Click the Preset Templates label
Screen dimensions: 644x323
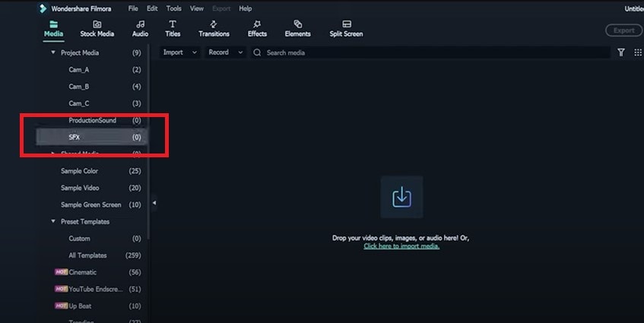click(x=85, y=222)
